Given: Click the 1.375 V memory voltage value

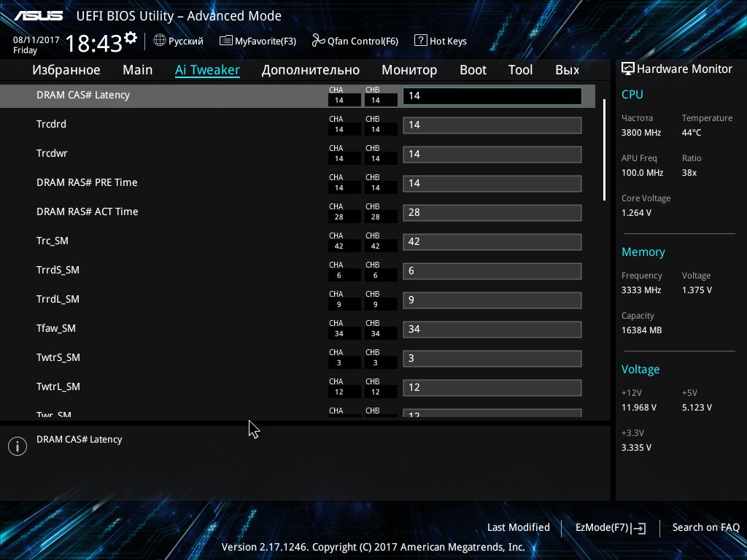Looking at the screenshot, I should [697, 290].
